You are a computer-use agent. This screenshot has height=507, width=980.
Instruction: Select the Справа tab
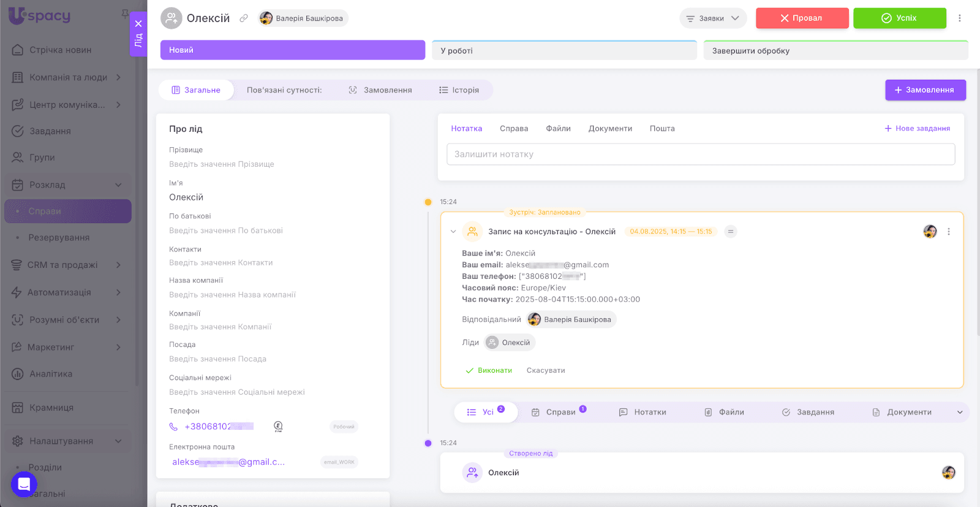pyautogui.click(x=514, y=129)
